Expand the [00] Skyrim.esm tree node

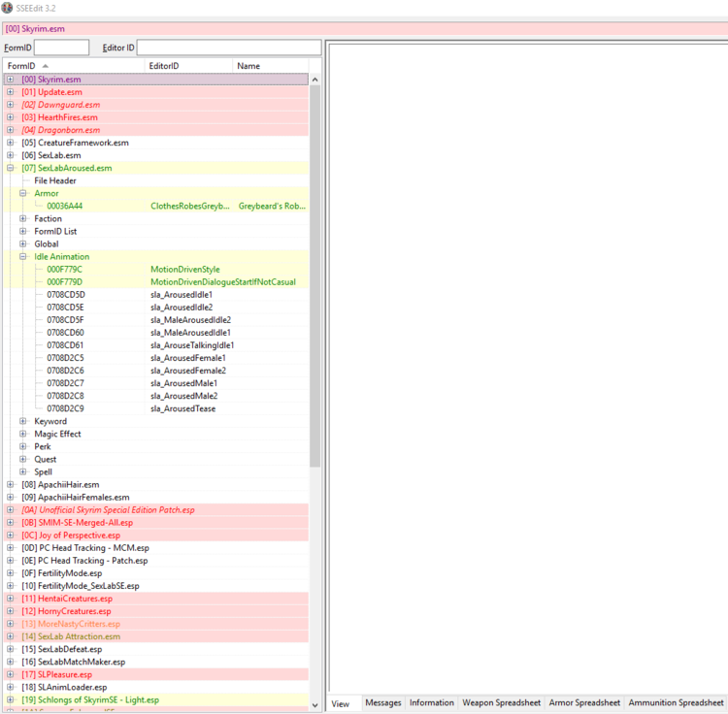coord(11,80)
